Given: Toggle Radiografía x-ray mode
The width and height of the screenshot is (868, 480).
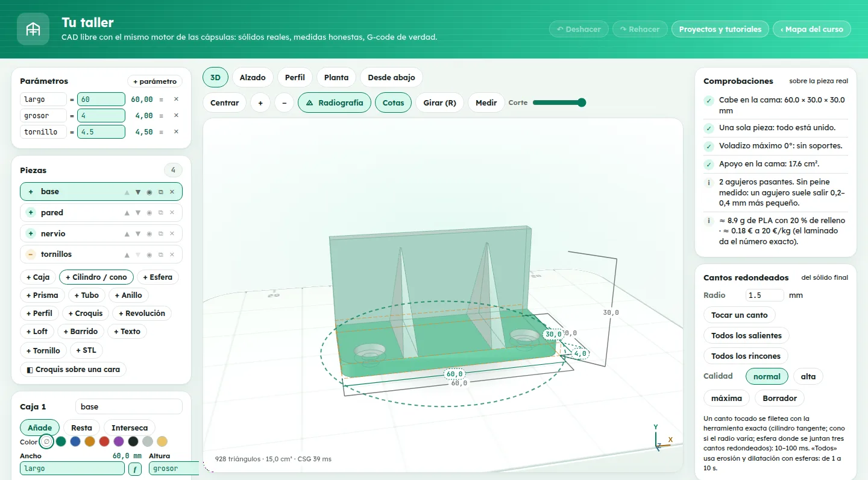Looking at the screenshot, I should (x=335, y=103).
